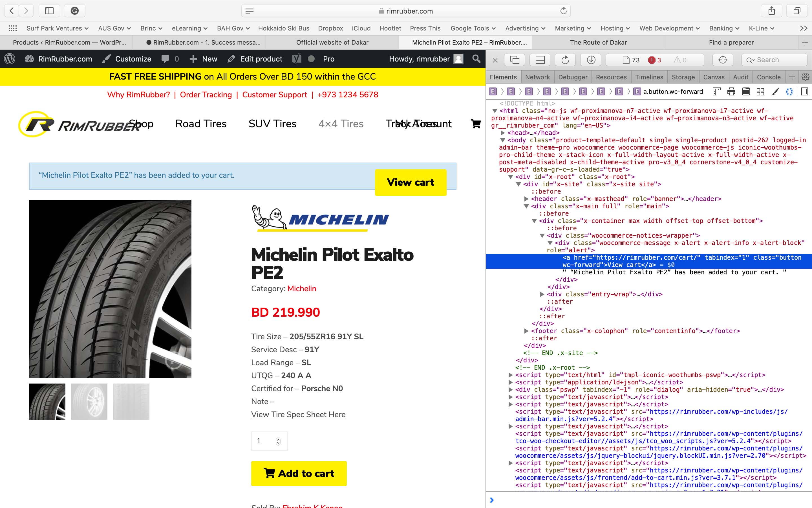Viewport: 812px width, 508px height.
Task: Click the Add to cart button
Action: (x=299, y=473)
